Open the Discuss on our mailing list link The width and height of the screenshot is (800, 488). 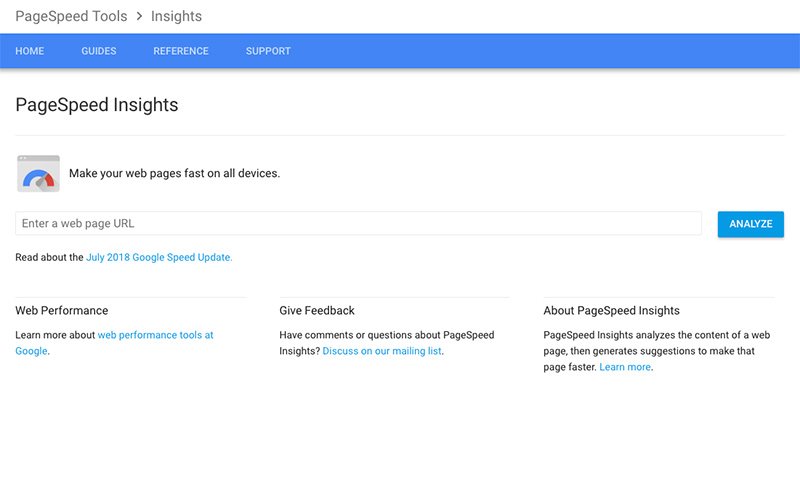[382, 351]
